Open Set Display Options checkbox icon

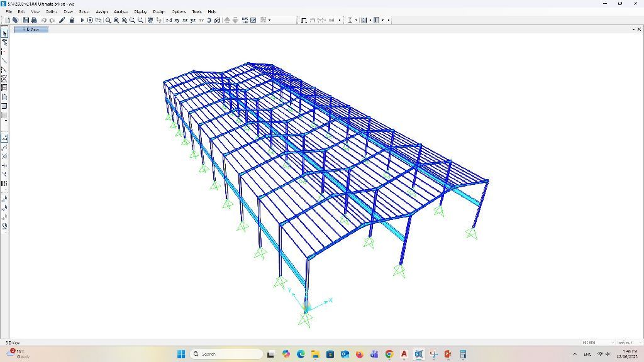(253, 20)
